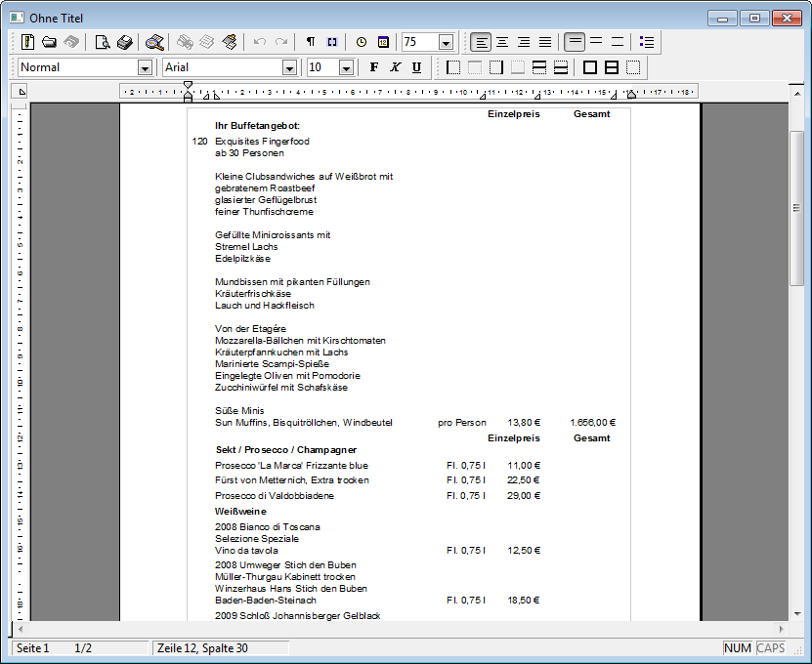The height and width of the screenshot is (664, 812).
Task: Apply justified text alignment
Action: [545, 42]
